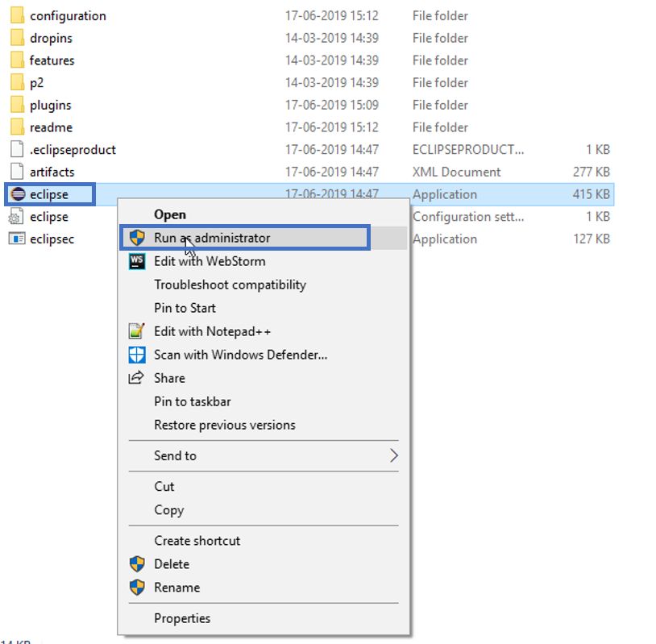Click the dropins folder icon

pyautogui.click(x=17, y=38)
